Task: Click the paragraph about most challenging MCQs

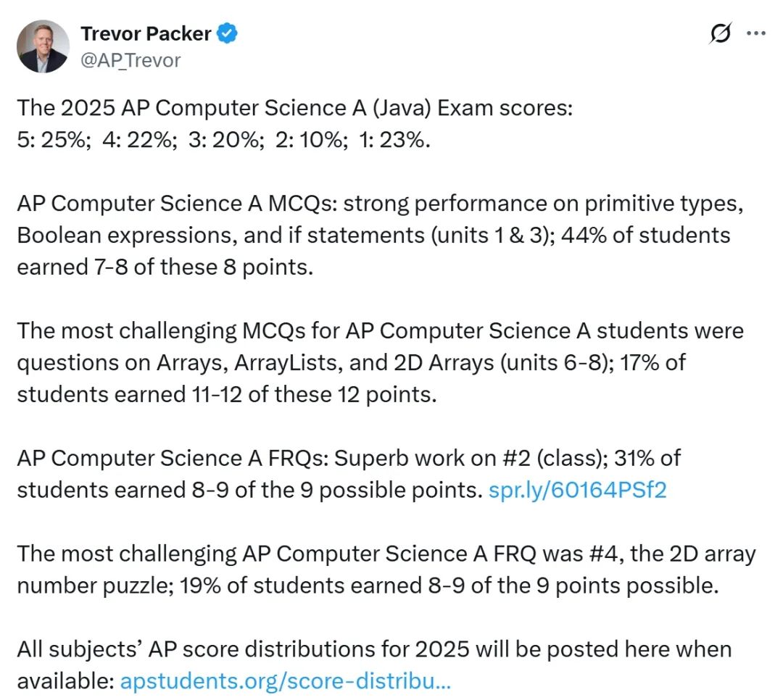Action: pyautogui.click(x=381, y=362)
